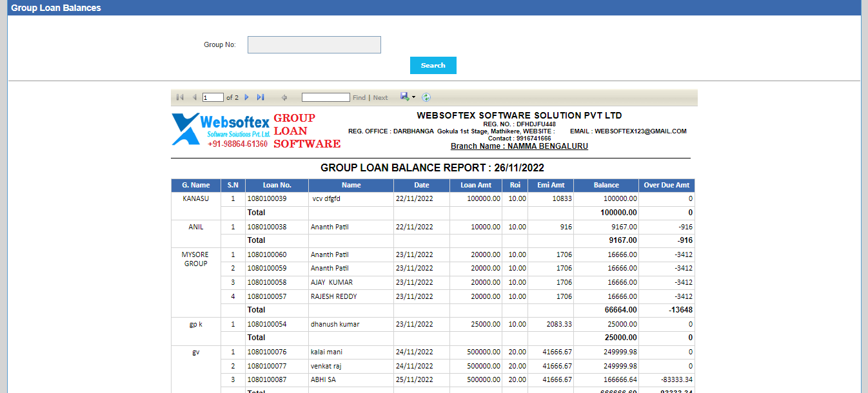Click the Find link in report toolbar
Screen dimensions: 868x393
pyautogui.click(x=359, y=98)
